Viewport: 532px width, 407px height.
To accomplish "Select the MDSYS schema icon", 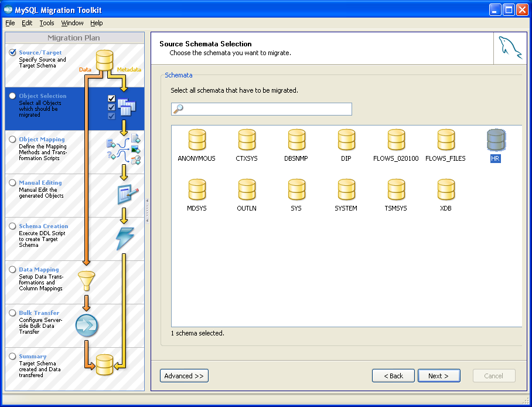I will tap(197, 189).
